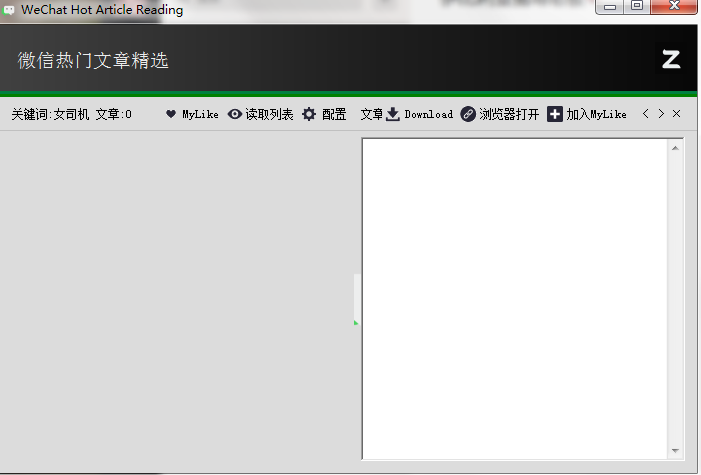Image resolution: width=701 pixels, height=475 pixels.
Task: Close the WeChat Hot Article Reading window
Action: click(674, 6)
